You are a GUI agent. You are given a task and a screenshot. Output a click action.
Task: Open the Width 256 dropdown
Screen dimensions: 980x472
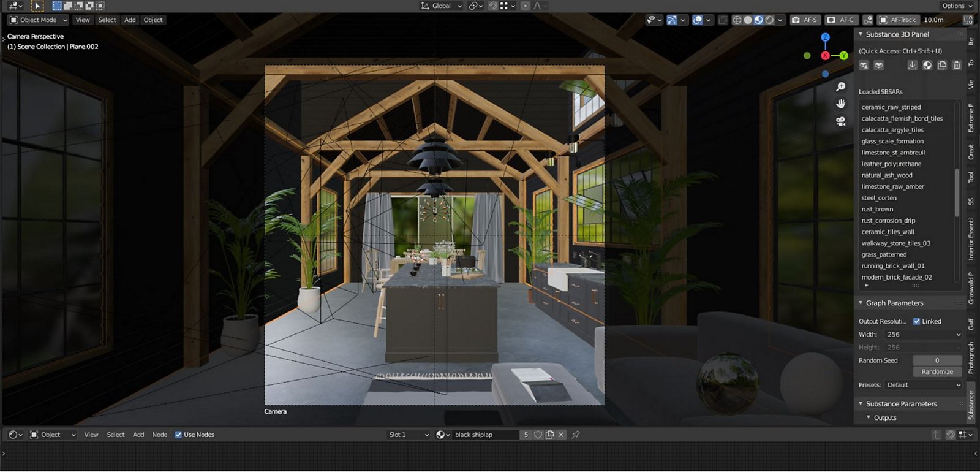[x=923, y=335]
